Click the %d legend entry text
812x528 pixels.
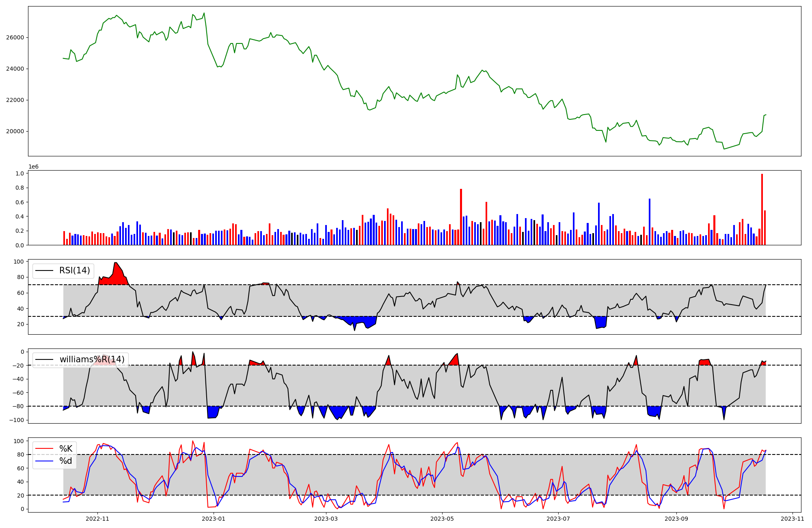[66, 461]
